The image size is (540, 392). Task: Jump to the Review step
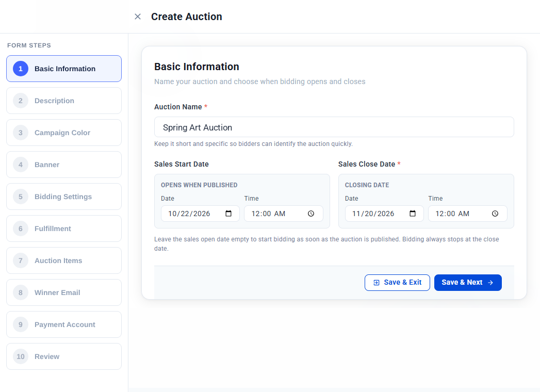tap(64, 356)
